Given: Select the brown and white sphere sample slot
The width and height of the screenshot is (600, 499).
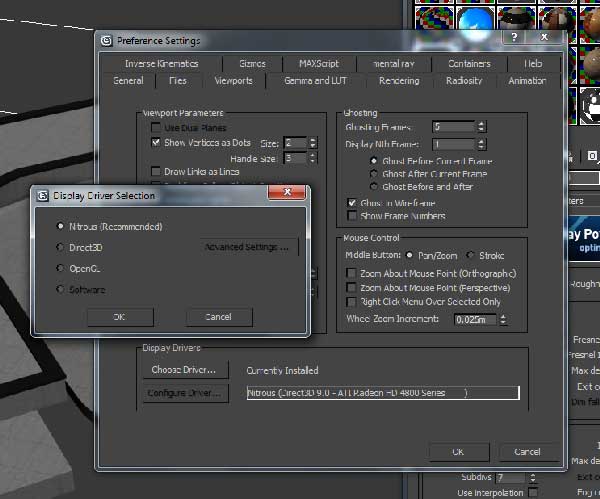Looking at the screenshot, I should pos(557,21).
